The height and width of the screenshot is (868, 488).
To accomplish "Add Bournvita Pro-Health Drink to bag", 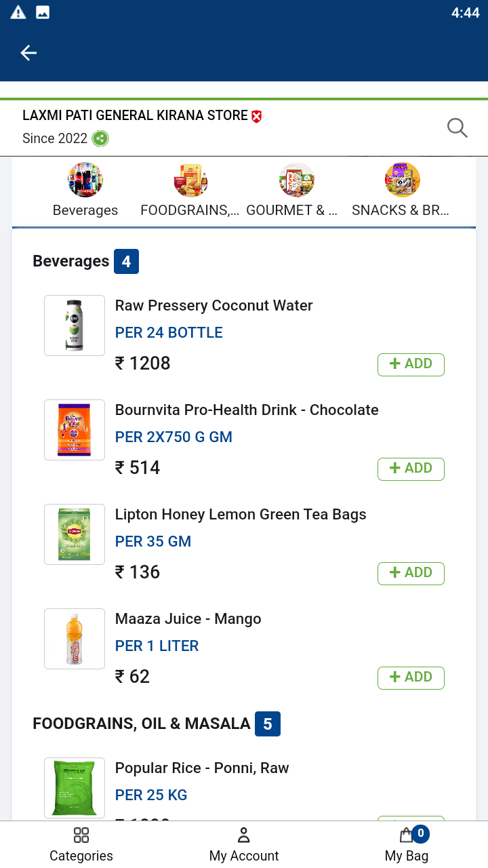I will point(411,469).
